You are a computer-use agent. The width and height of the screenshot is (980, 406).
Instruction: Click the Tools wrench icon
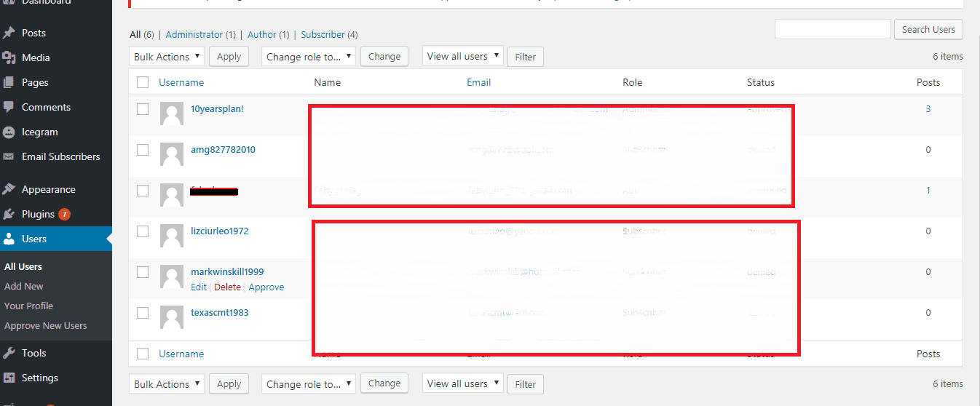coord(9,353)
